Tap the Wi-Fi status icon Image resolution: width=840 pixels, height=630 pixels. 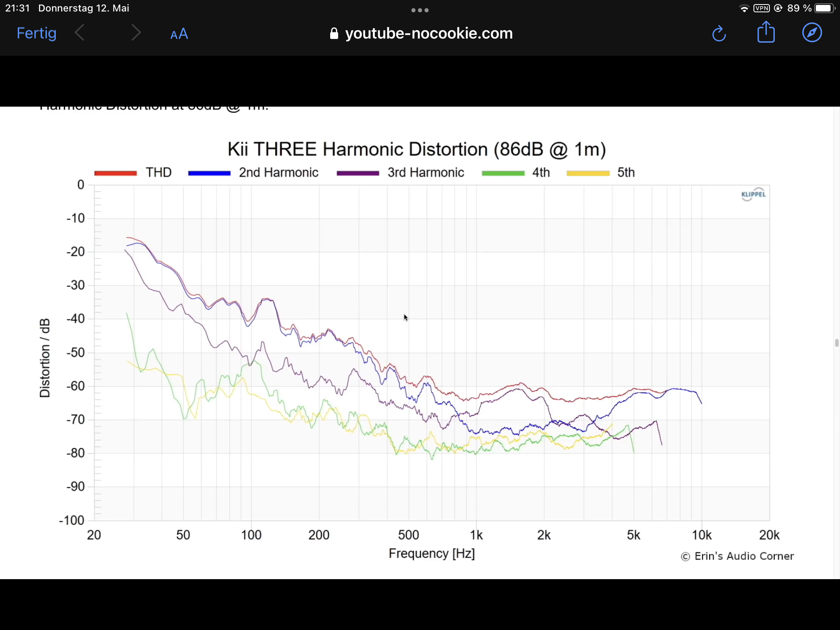coord(744,8)
